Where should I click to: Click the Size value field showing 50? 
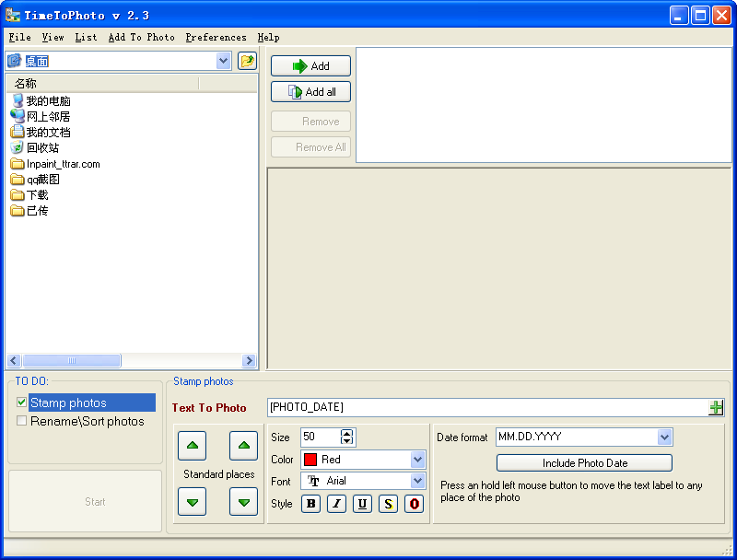(321, 437)
